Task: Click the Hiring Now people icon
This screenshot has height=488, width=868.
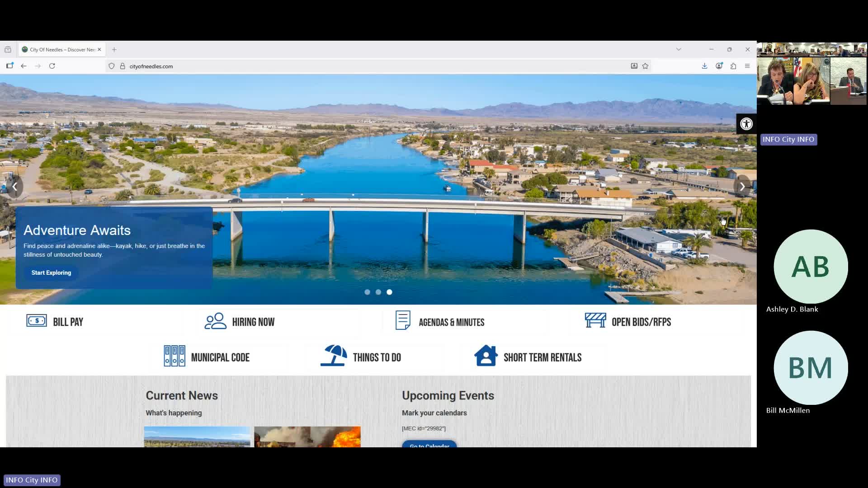Action: point(215,321)
